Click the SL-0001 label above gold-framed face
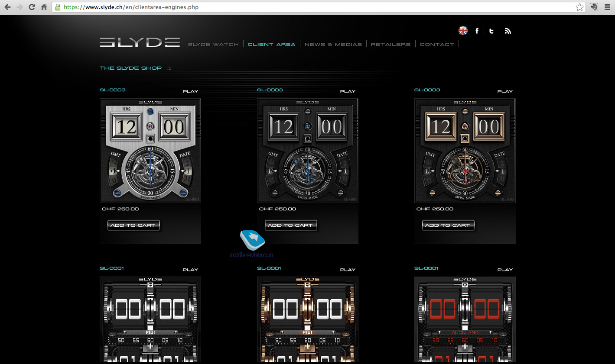 [269, 268]
